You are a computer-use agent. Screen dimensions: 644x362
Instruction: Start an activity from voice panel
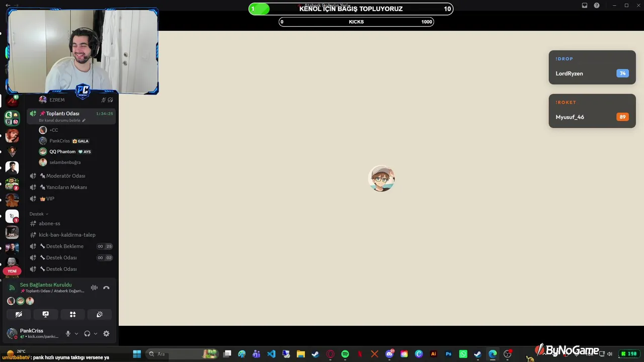point(72,314)
